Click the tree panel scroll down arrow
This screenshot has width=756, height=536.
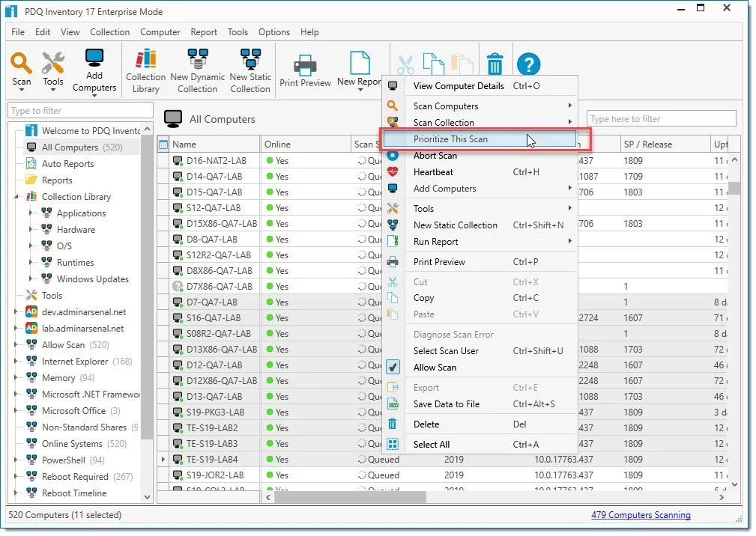point(147,497)
